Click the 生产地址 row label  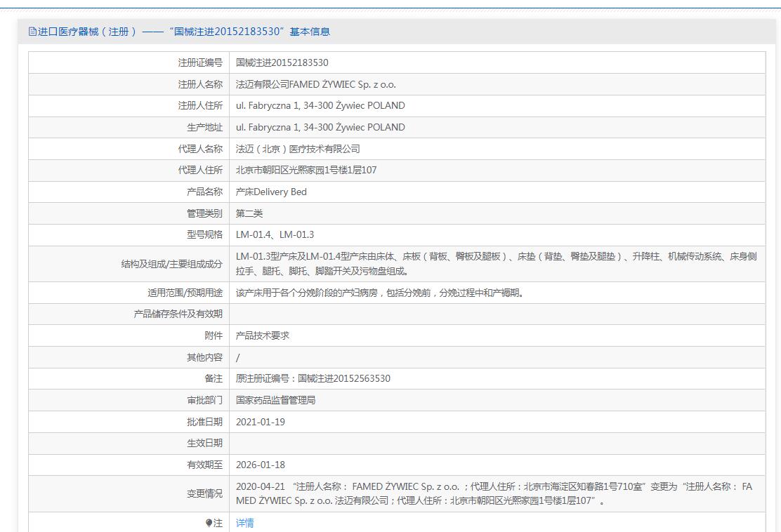tap(204, 127)
